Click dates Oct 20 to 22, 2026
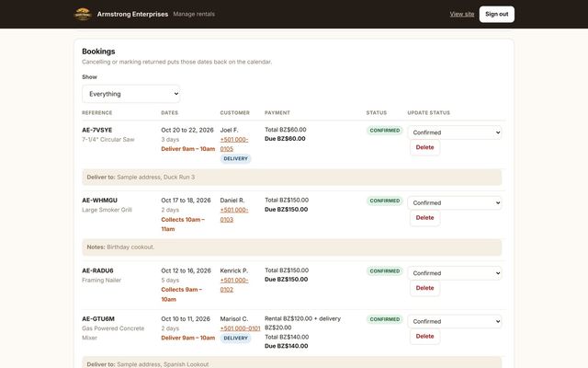This screenshot has width=588, height=368. (x=187, y=130)
